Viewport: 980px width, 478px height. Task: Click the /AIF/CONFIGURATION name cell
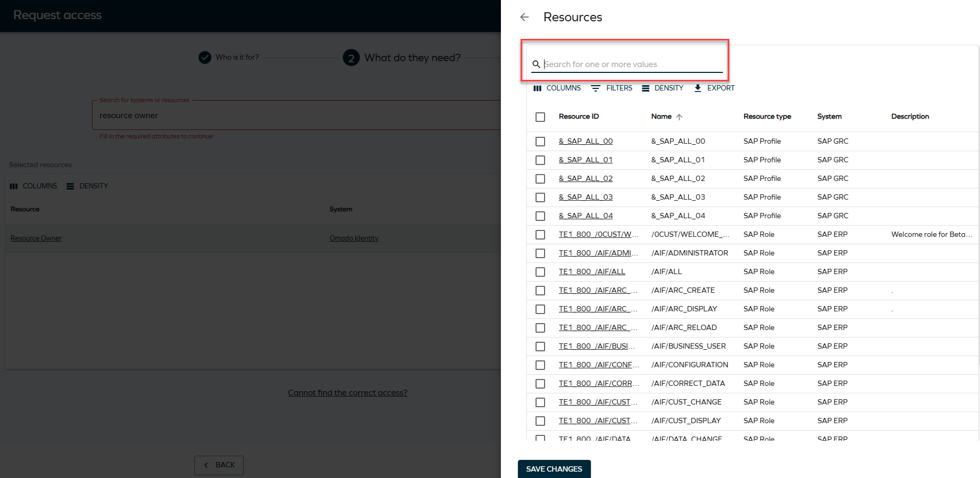pyautogui.click(x=689, y=365)
